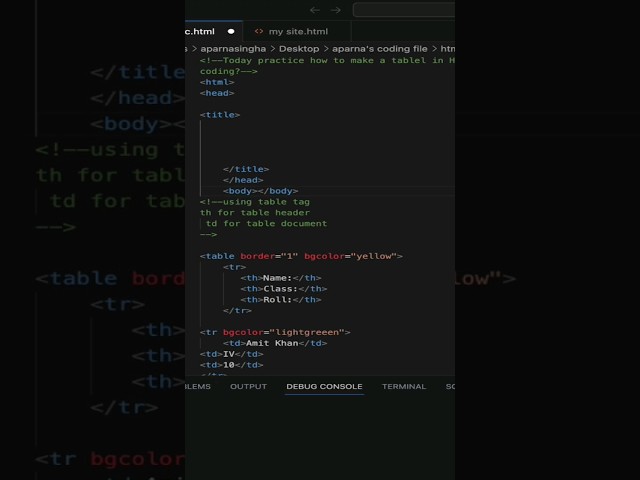The width and height of the screenshot is (640, 480).
Task: Click the '<!--using table tag' comment line
Action: click(255, 202)
